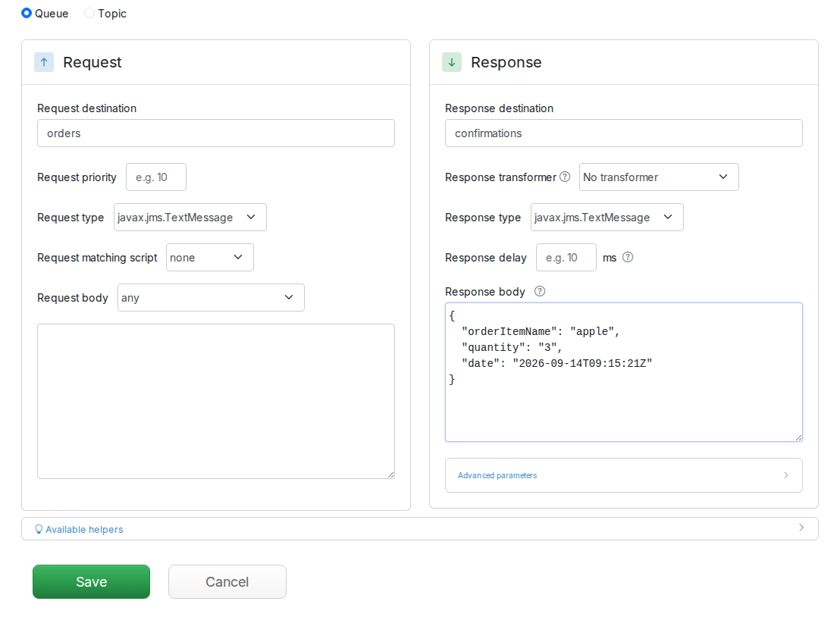Click the Request priority input field

(156, 177)
